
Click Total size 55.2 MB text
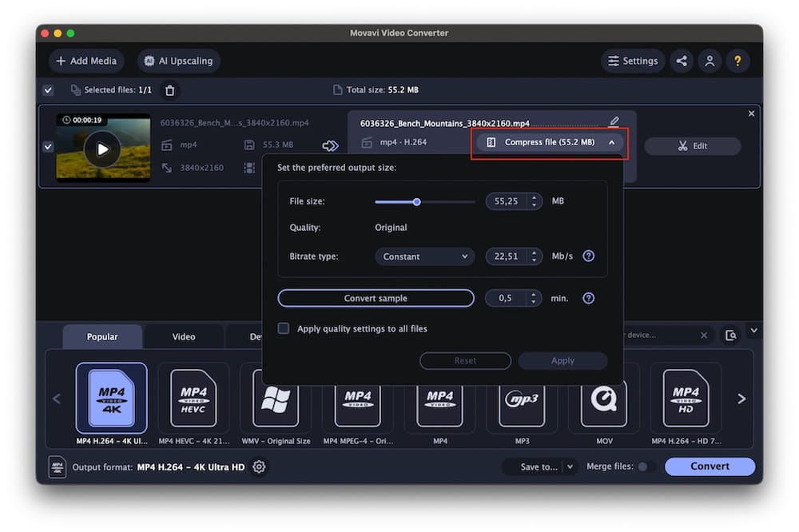click(383, 90)
